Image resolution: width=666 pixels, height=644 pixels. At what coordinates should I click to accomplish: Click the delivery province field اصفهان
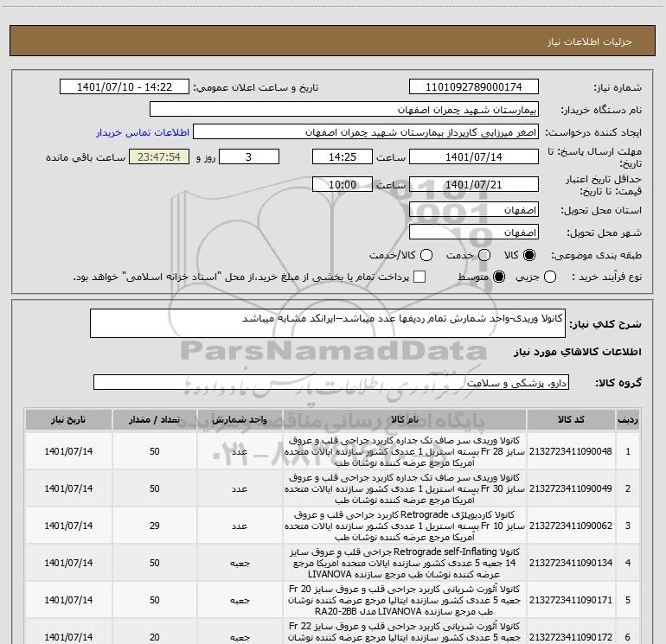tap(474, 209)
